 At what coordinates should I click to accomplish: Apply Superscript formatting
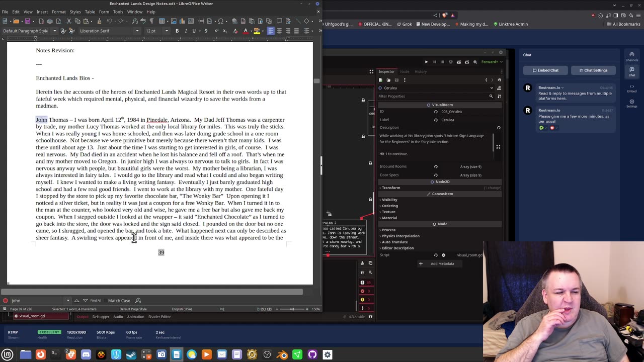click(x=216, y=31)
